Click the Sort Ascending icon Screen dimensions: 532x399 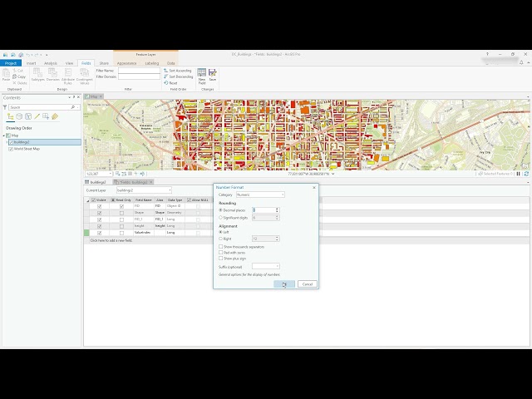(x=166, y=71)
